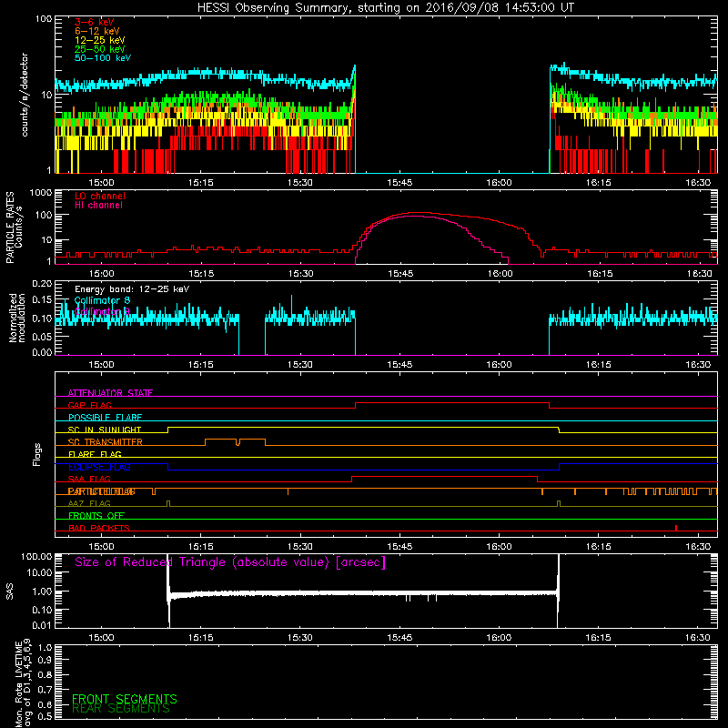Select the green FRONTS OFF flag label
Viewport: 728px width, 728px height.
[x=96, y=515]
